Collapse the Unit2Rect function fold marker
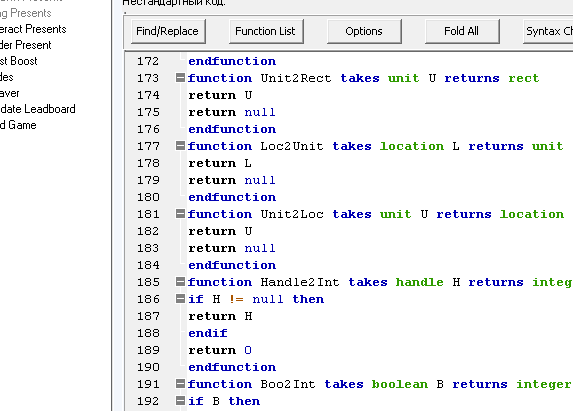This screenshot has height=411, width=573. coord(180,77)
